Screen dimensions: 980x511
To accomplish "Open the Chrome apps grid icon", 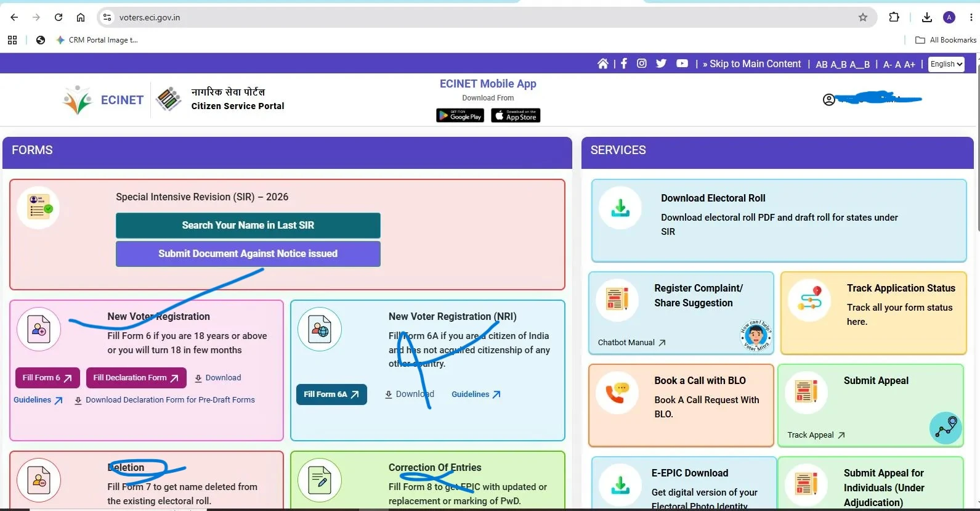I will [x=12, y=40].
